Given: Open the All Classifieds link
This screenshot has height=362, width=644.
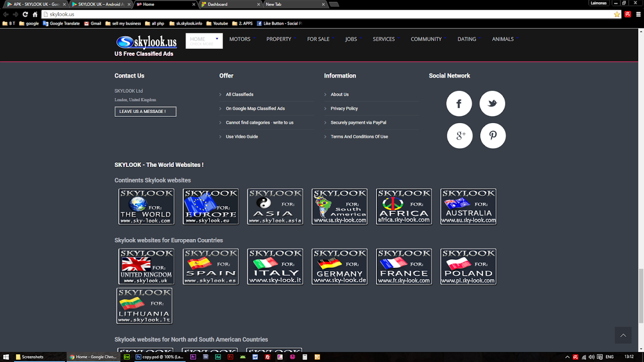Looking at the screenshot, I should [240, 95].
